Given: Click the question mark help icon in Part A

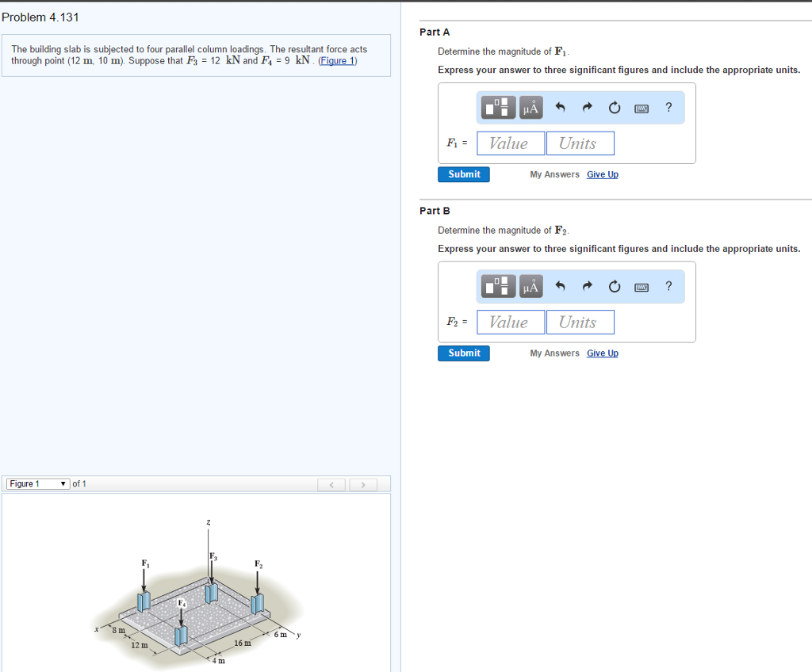Looking at the screenshot, I should coord(668,107).
